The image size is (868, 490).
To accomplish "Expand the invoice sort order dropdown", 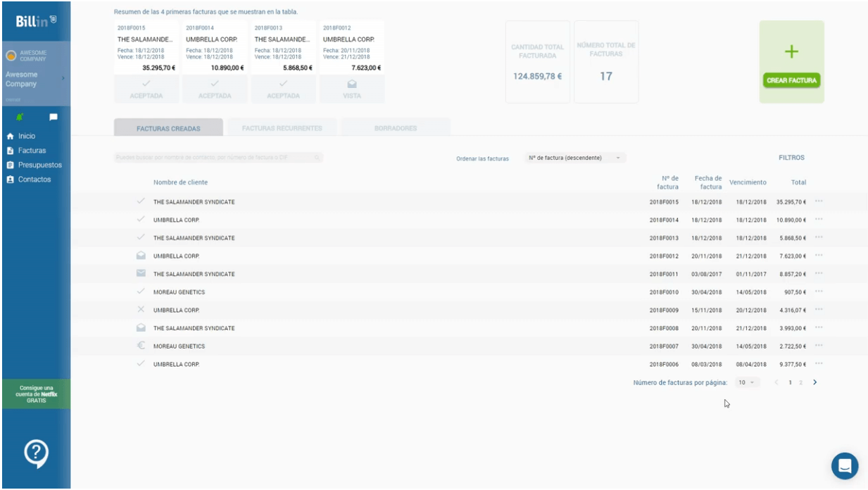I will coord(574,158).
